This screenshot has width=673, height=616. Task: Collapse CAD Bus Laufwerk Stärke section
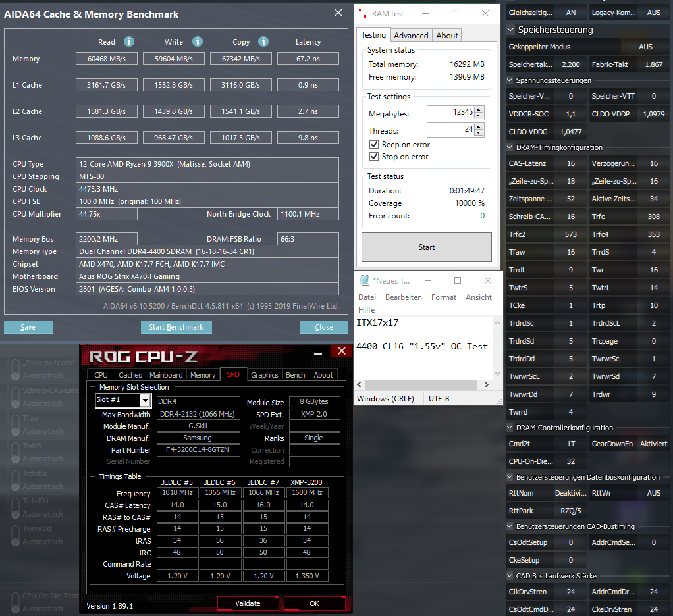point(510,576)
